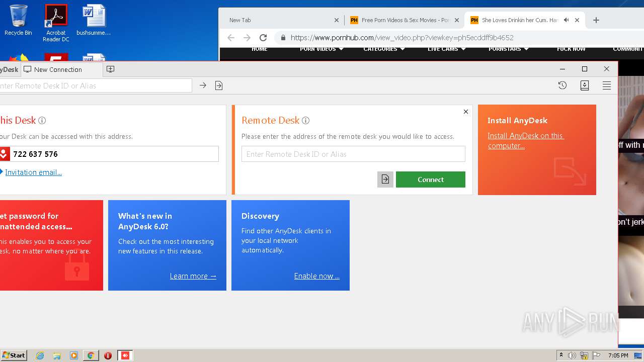This screenshot has width=644, height=362.
Task: Click the AnyDesk taskbar button
Action: coord(125,355)
